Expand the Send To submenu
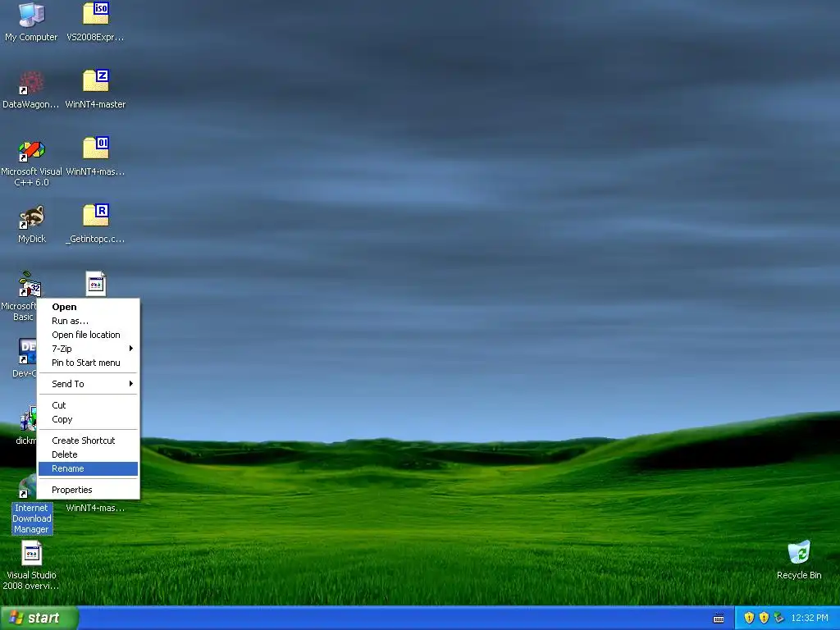Image resolution: width=840 pixels, height=630 pixels. pyautogui.click(x=89, y=384)
